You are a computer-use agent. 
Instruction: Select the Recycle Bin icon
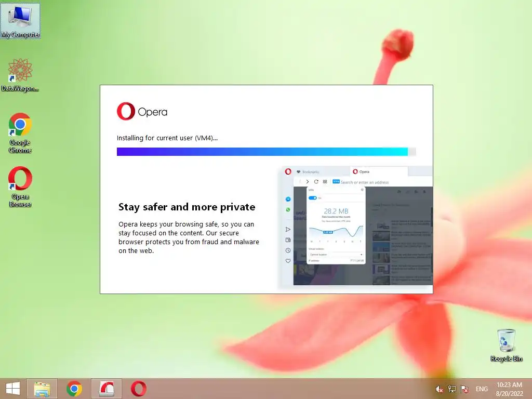pyautogui.click(x=506, y=345)
